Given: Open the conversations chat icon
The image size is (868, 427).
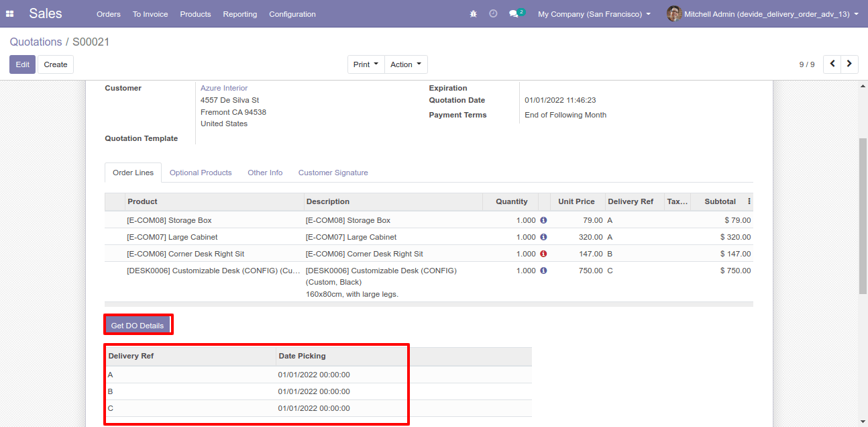Looking at the screenshot, I should click(514, 14).
